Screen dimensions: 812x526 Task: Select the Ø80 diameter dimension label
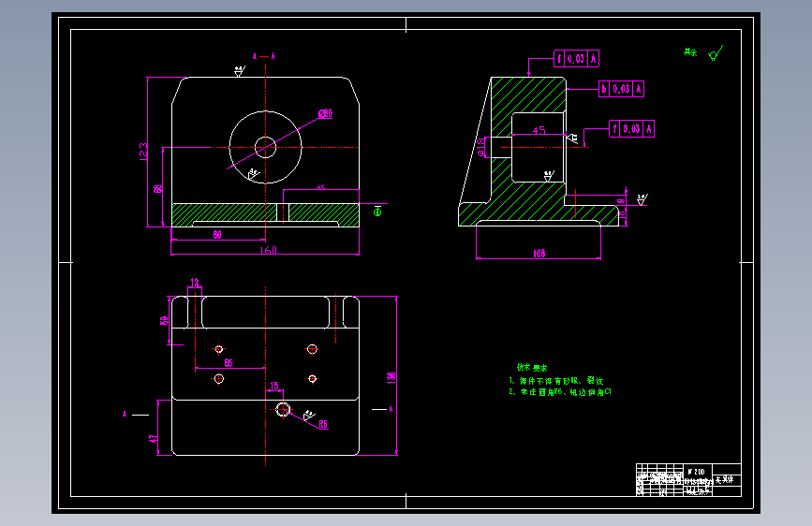coord(325,114)
